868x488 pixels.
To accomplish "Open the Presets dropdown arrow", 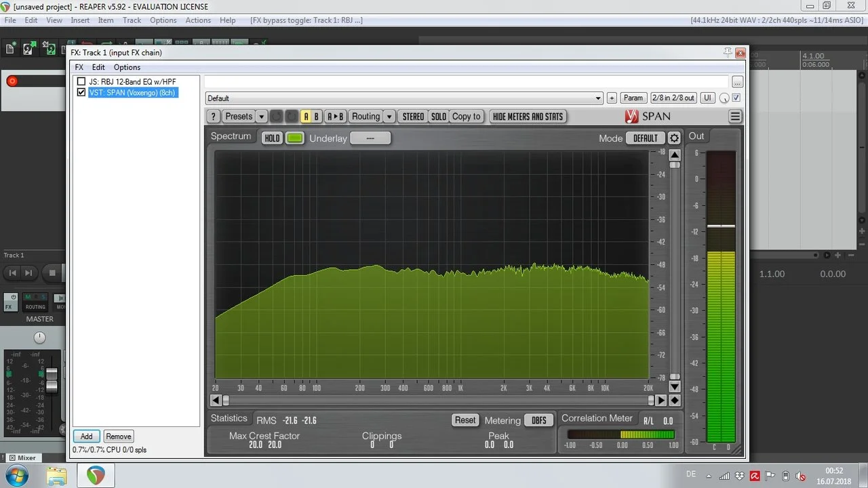I will pos(261,117).
